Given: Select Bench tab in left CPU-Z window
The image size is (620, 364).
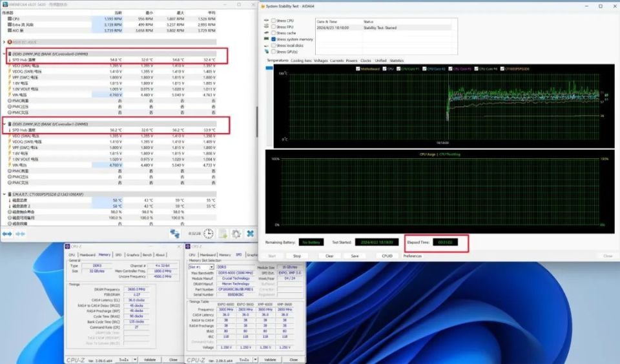Looking at the screenshot, I should 147,255.
